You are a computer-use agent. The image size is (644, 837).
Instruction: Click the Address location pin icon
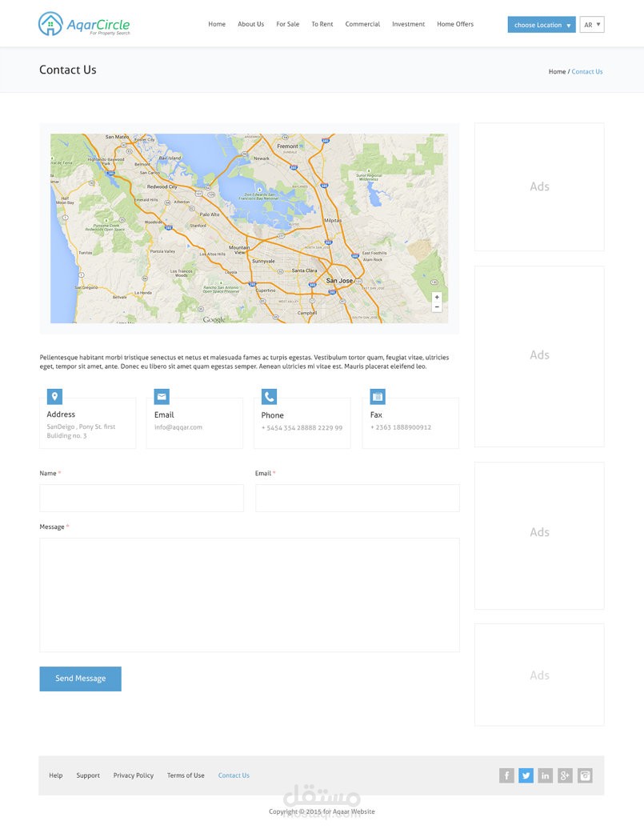54,397
